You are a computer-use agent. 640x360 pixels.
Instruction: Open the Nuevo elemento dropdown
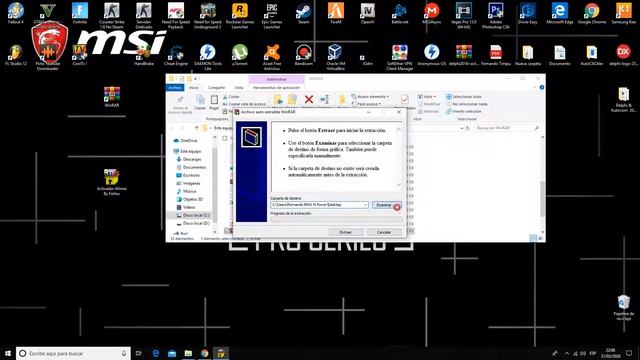370,97
